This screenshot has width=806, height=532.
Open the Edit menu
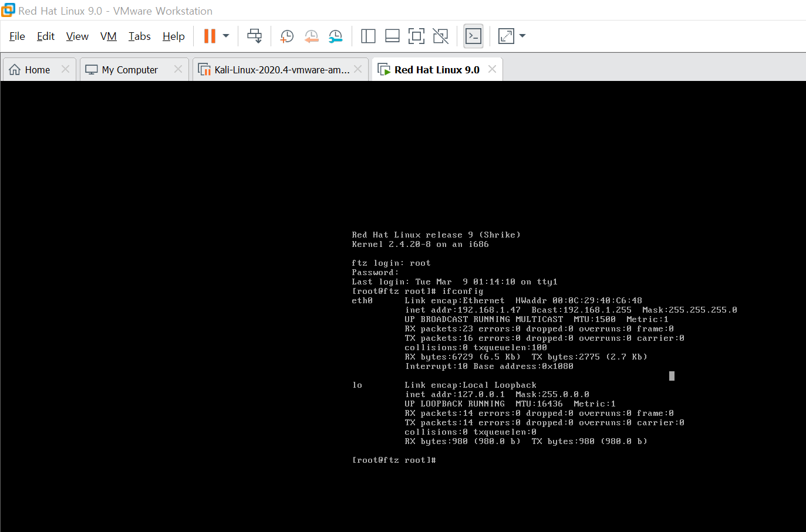[x=45, y=36]
